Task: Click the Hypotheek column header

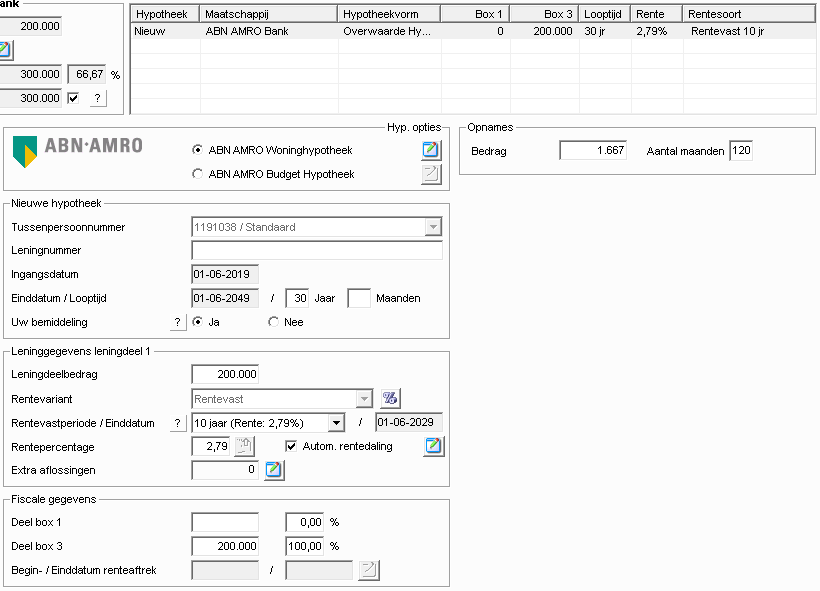Action: click(x=165, y=14)
